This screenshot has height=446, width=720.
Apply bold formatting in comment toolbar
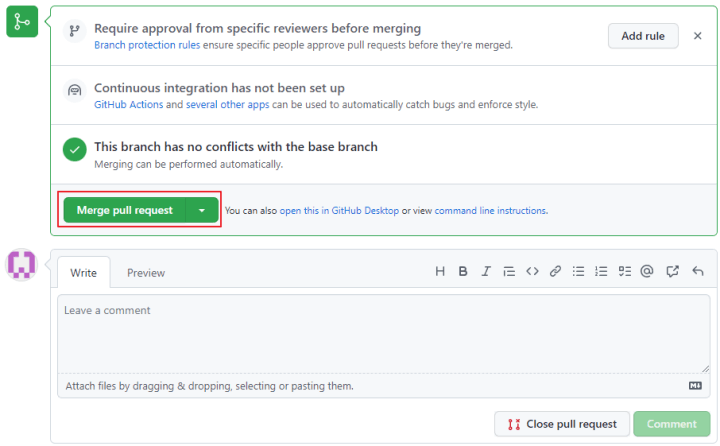tap(463, 271)
